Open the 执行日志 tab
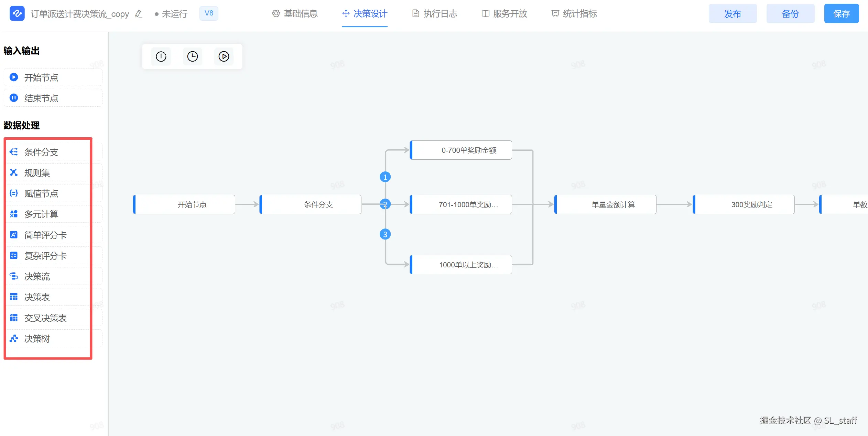 pos(435,14)
